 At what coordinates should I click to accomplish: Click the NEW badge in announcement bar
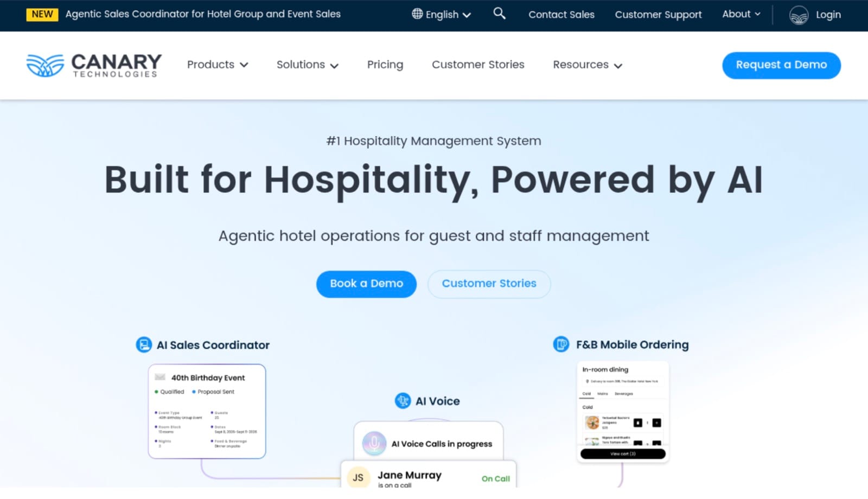[x=42, y=14]
